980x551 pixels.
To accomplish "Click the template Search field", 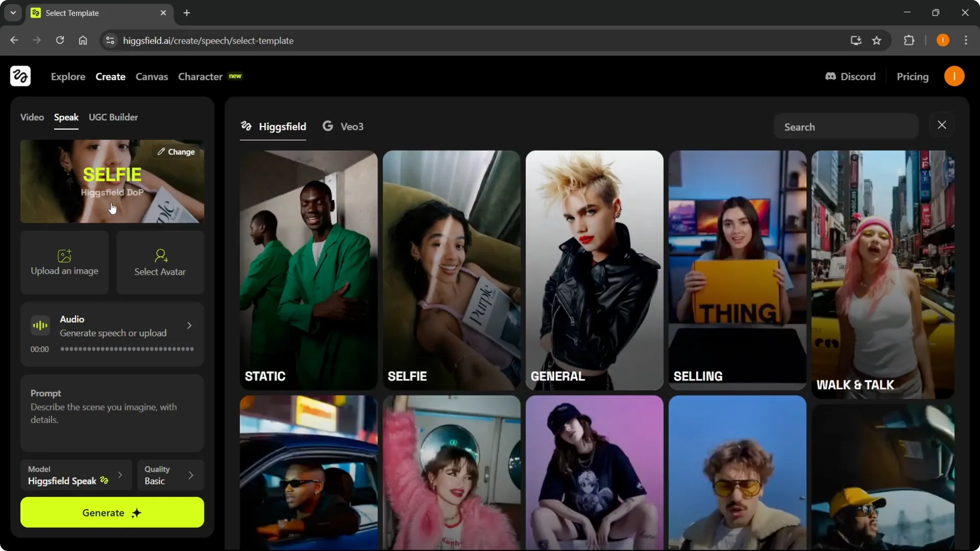I will [846, 127].
